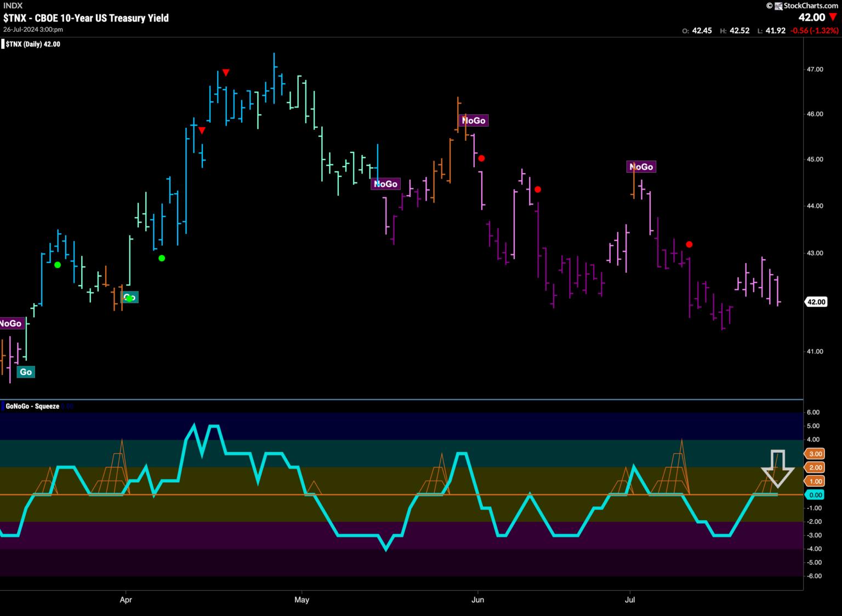
Task: Click the red dot marker near the 45.00 level
Action: pos(481,158)
